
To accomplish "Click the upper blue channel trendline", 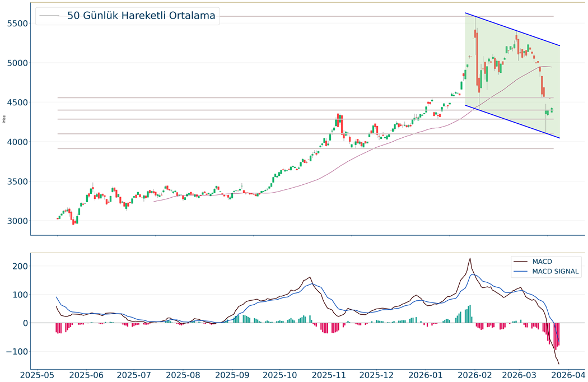I will coord(512,29).
